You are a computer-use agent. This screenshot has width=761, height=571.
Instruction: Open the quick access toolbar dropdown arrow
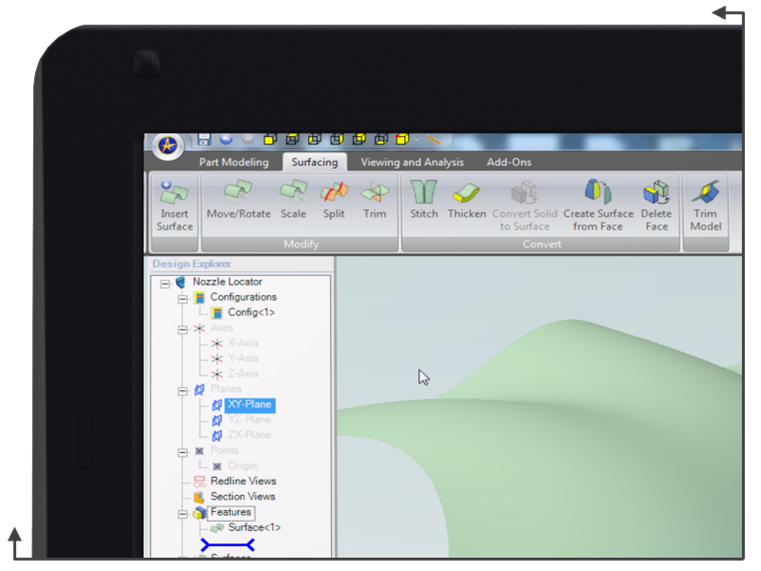pos(417,140)
